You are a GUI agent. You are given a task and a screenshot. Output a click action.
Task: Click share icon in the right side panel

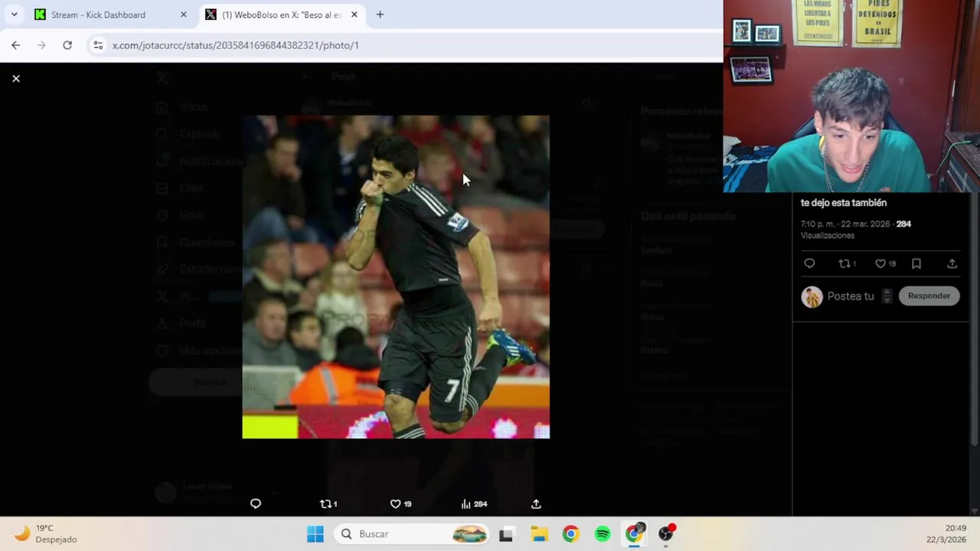click(952, 263)
